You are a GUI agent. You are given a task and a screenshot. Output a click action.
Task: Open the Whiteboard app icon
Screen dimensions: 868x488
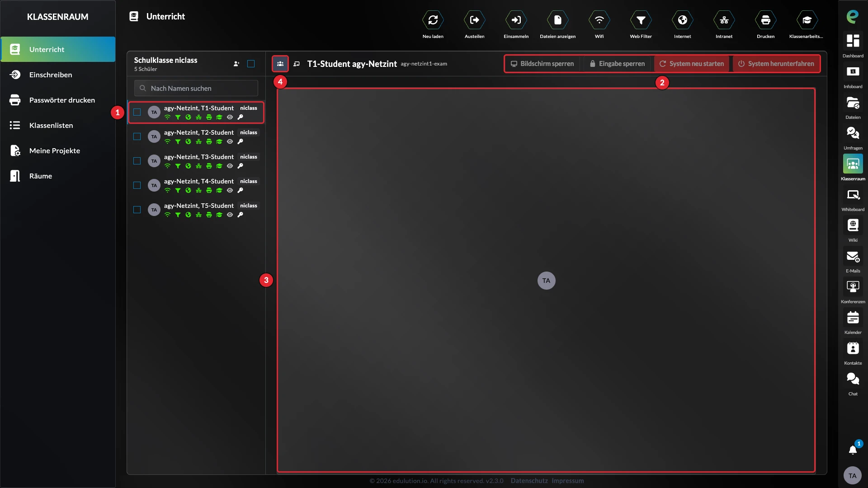[853, 194]
